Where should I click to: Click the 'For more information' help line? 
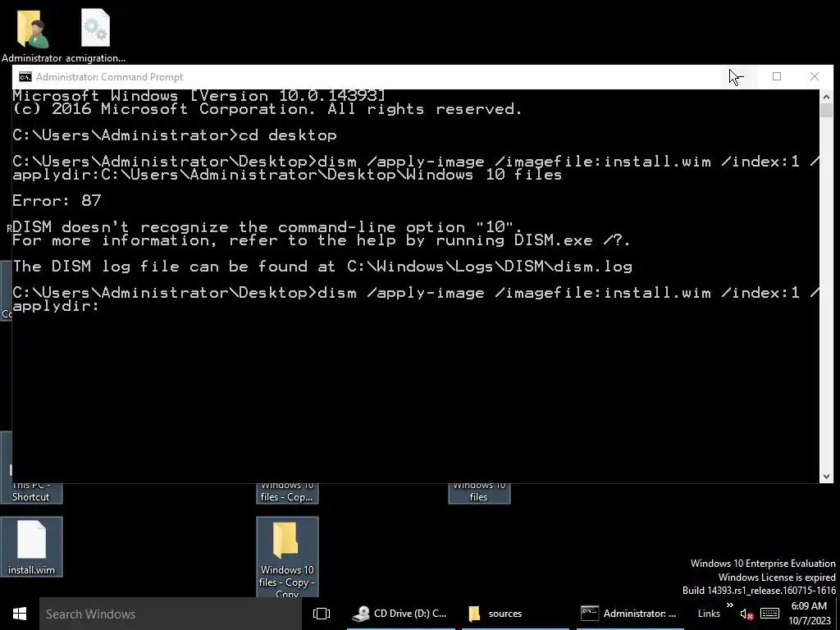click(x=322, y=240)
